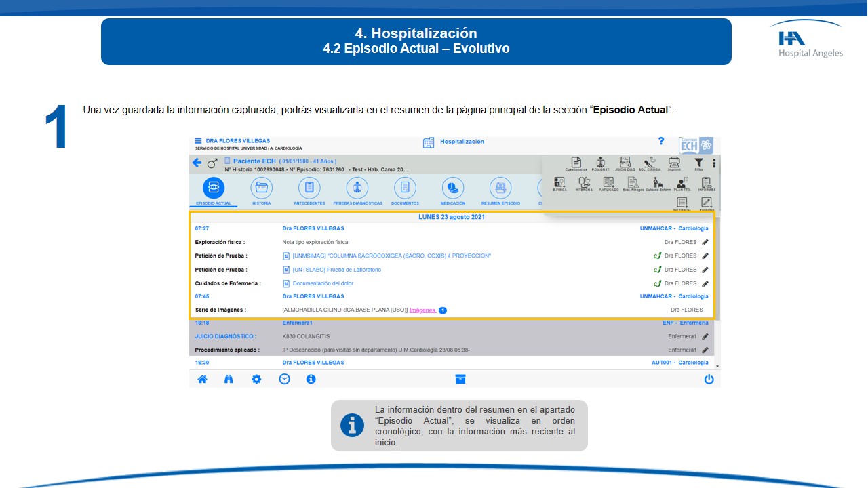Edit the Exploración física note with pencil
Viewport: 868px width, 488px height.
point(705,242)
